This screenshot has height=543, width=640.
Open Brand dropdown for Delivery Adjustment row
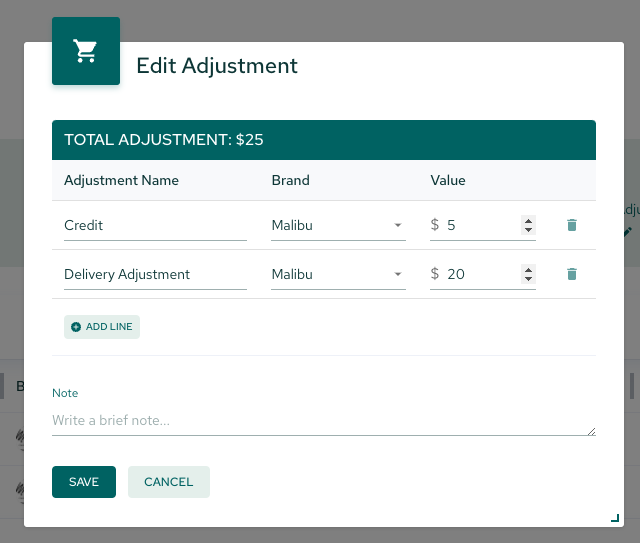click(338, 274)
